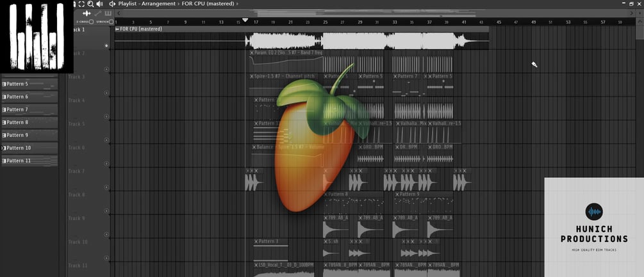644x277 pixels.
Task: Toggle the Track 6 mute switch
Action: point(107,164)
